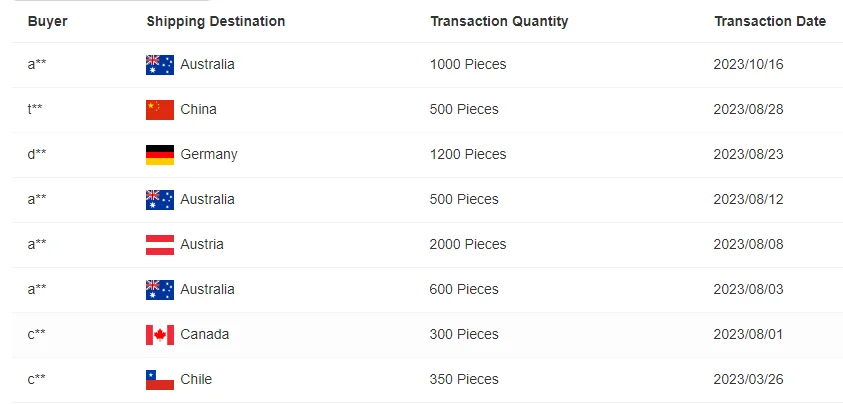Viewport: 843px width, 404px height.
Task: Click the Germany destination text
Action: click(209, 155)
